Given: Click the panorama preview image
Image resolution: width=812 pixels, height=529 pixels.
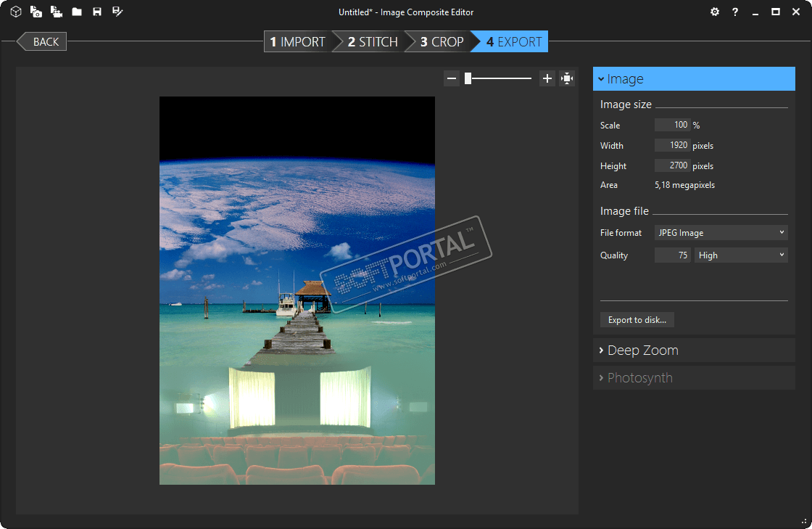Looking at the screenshot, I should pyautogui.click(x=297, y=290).
